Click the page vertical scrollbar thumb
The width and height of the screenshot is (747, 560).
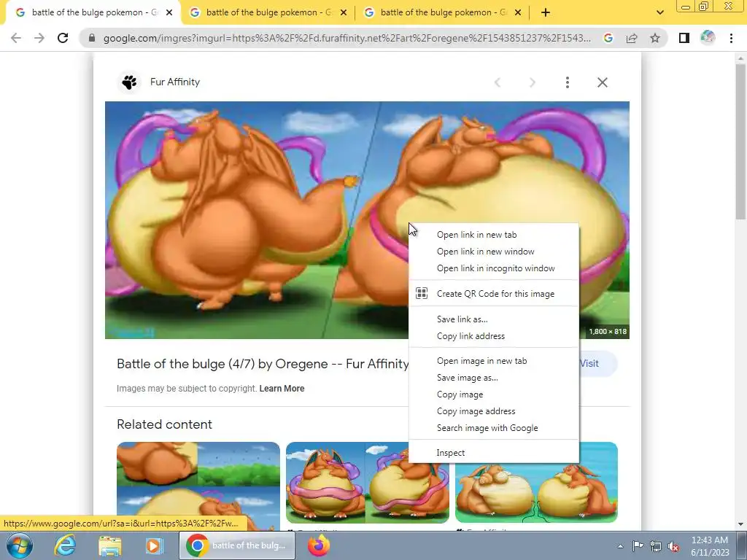[740, 141]
